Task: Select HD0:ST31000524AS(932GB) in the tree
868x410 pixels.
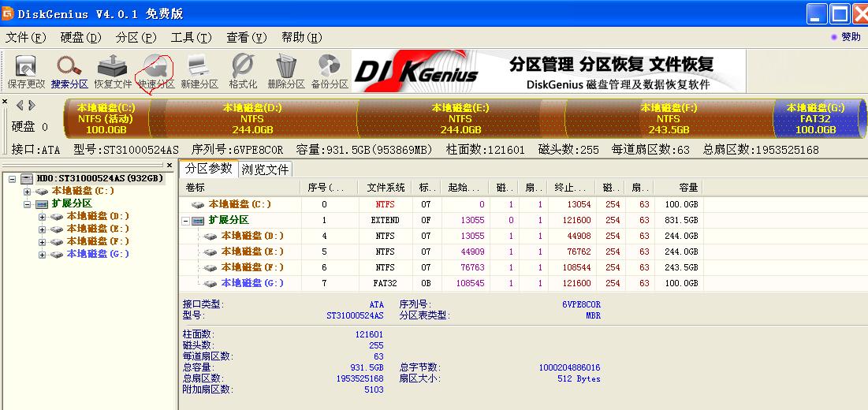Action: click(99, 179)
